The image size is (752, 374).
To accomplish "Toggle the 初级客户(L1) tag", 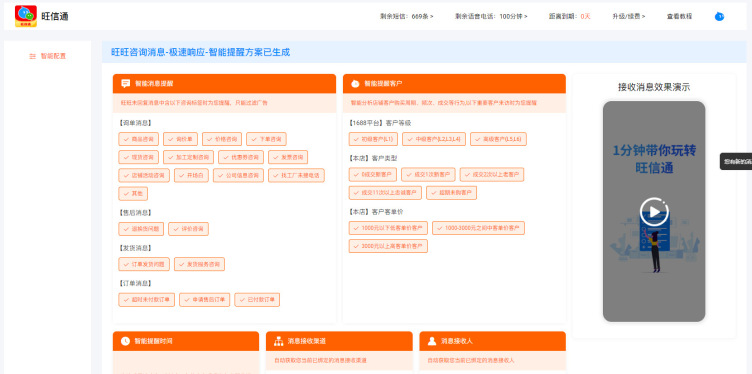I will pos(373,139).
